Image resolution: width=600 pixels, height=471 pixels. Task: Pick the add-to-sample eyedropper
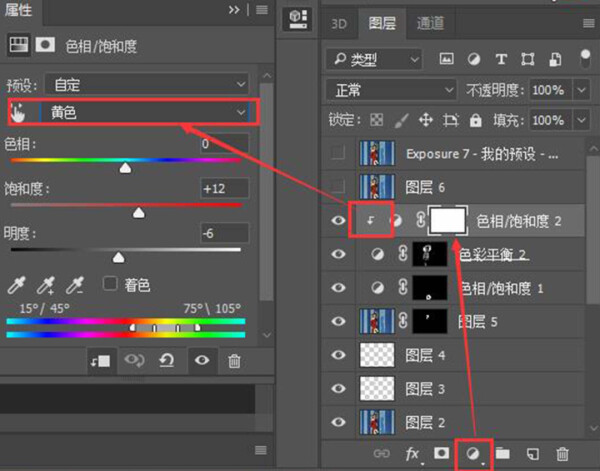(x=46, y=285)
